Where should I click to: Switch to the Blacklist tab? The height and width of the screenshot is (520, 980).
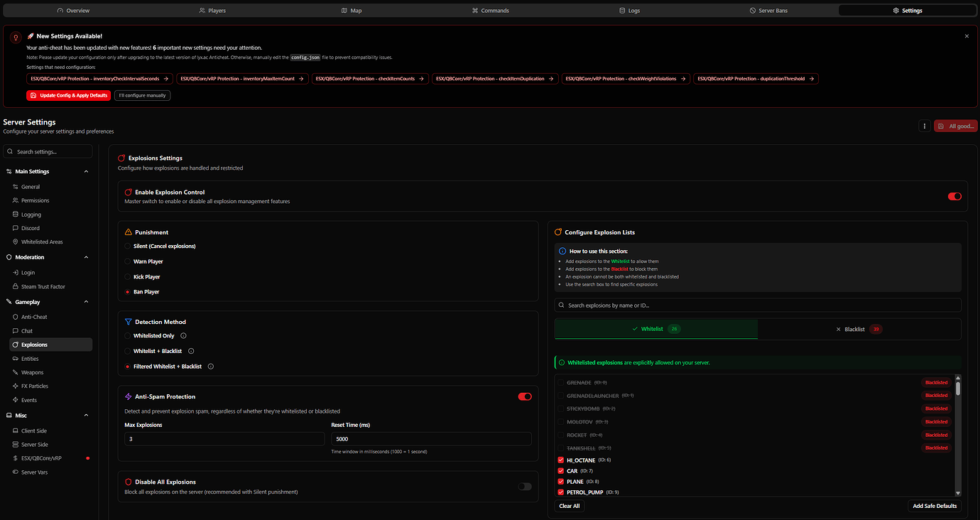859,328
